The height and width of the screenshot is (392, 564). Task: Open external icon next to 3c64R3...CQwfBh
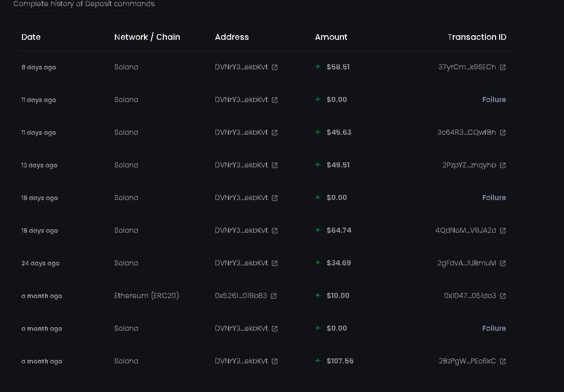tap(503, 133)
